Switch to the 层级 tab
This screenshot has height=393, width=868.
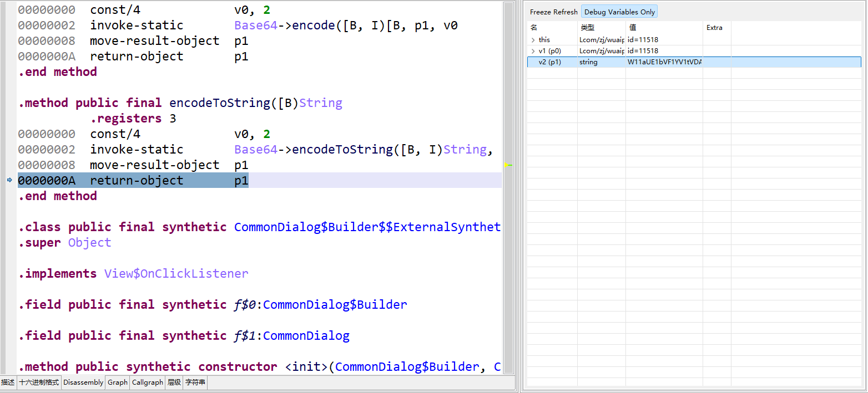point(174,382)
